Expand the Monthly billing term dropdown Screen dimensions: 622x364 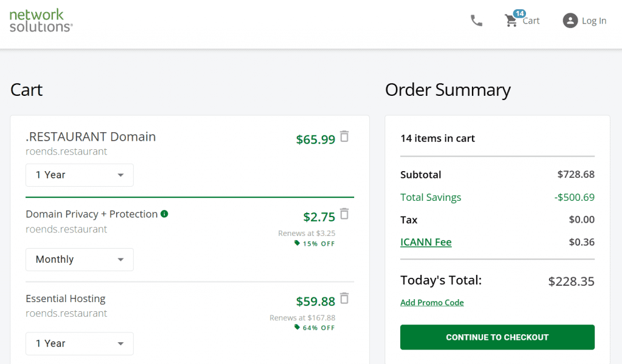80,260
